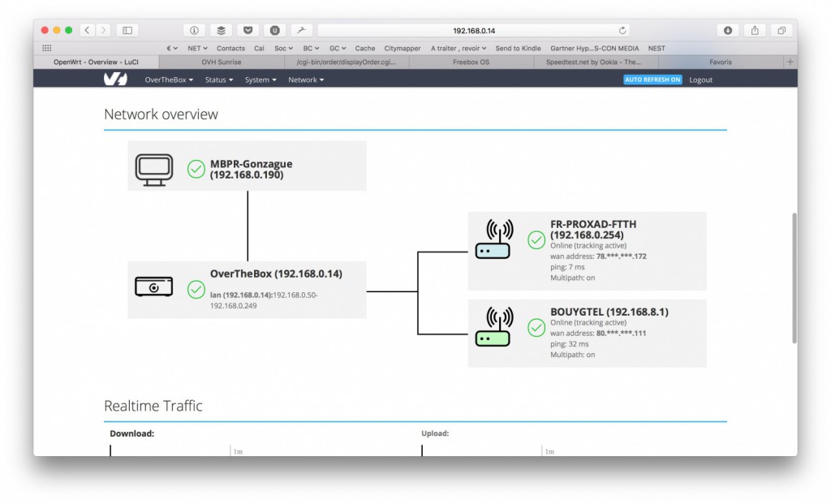Viewport: 831px width, 504px height.
Task: Open the Cache bookmark
Action: click(364, 48)
